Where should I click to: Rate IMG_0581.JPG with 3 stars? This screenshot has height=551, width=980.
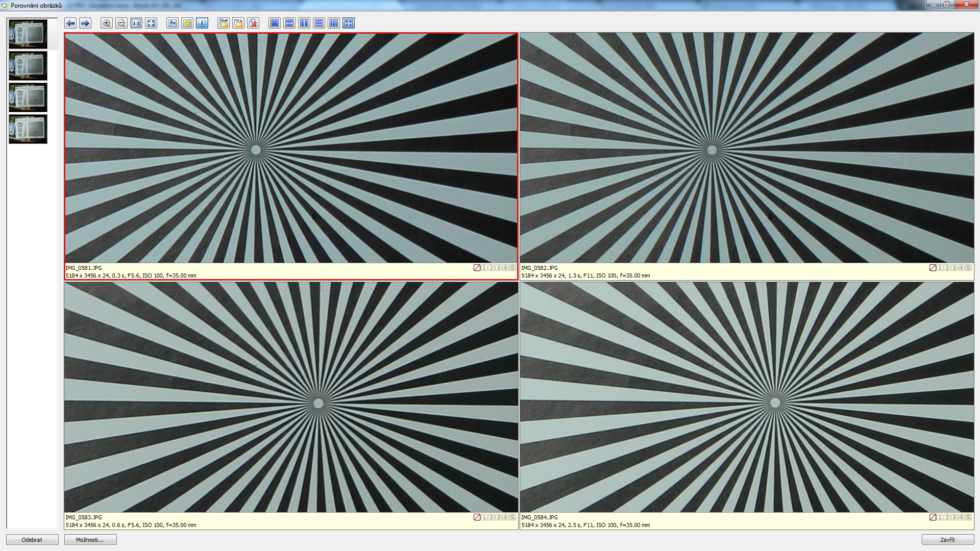pos(498,268)
